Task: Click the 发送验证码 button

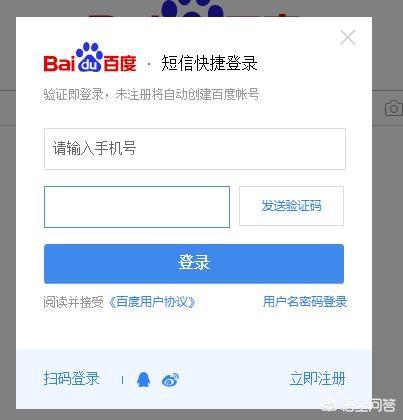Action: tap(291, 206)
